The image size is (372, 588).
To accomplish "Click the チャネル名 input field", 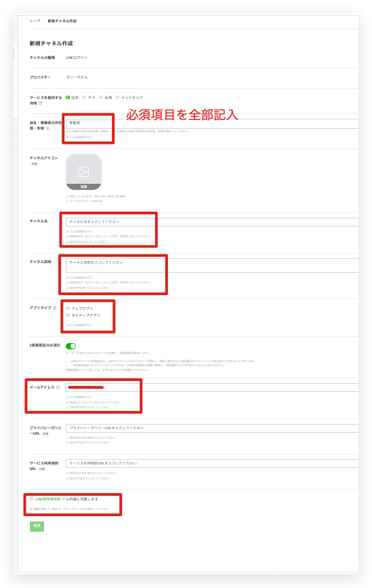I will coord(212,222).
